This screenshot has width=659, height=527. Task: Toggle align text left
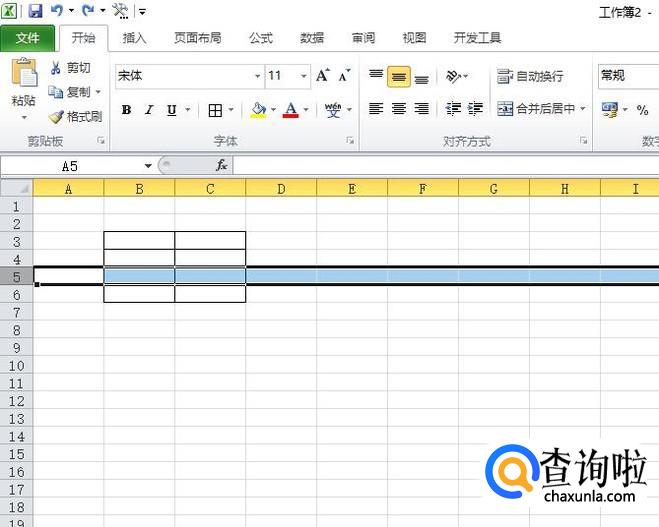376,109
